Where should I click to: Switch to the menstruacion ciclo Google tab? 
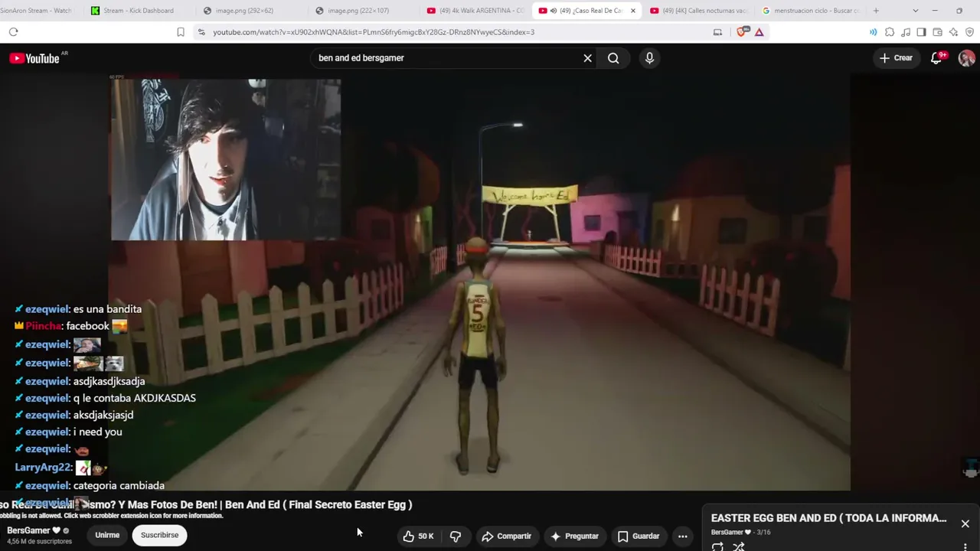pos(810,11)
